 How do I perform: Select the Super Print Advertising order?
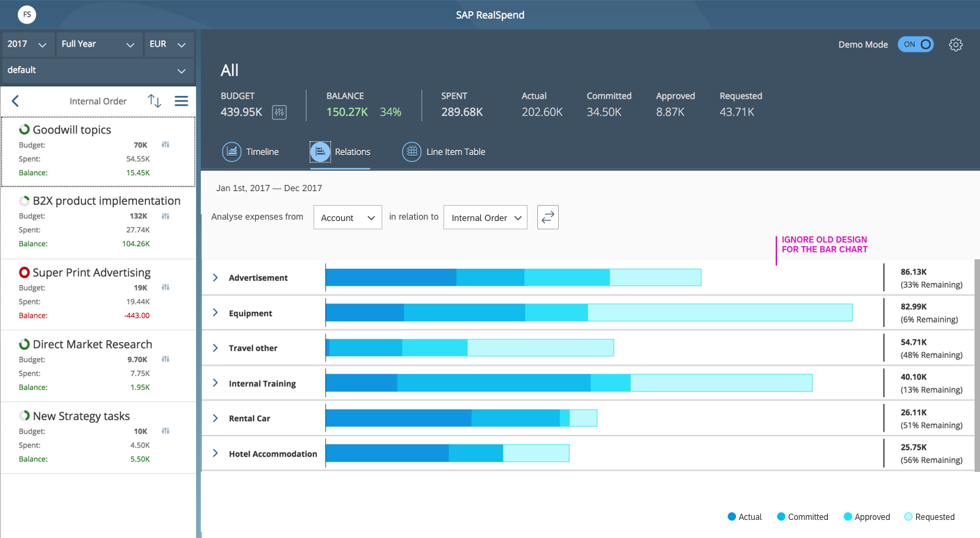98,294
